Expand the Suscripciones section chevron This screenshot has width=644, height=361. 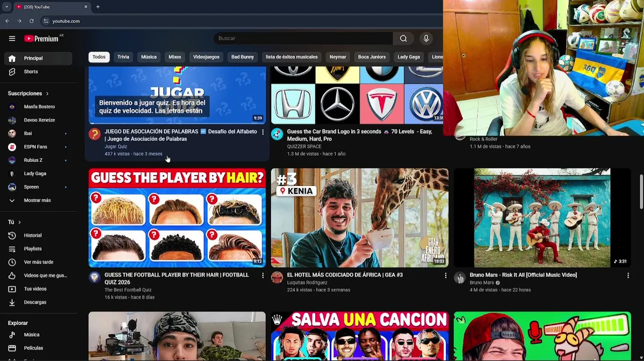pyautogui.click(x=47, y=93)
